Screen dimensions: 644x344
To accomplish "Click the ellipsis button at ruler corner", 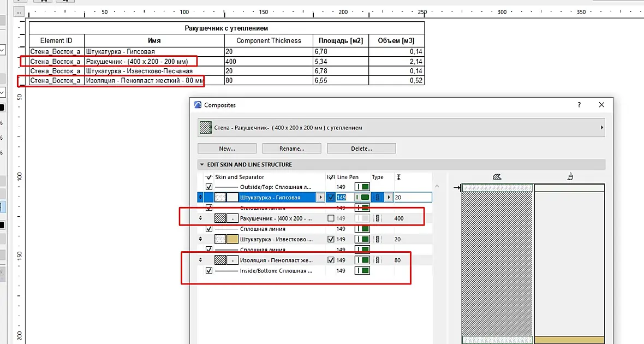I will coord(19,13).
